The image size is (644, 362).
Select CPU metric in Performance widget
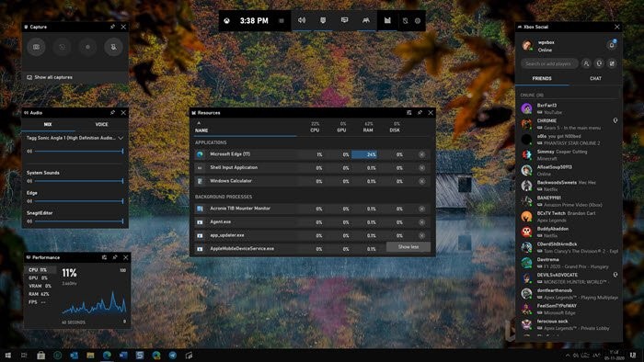(x=40, y=270)
